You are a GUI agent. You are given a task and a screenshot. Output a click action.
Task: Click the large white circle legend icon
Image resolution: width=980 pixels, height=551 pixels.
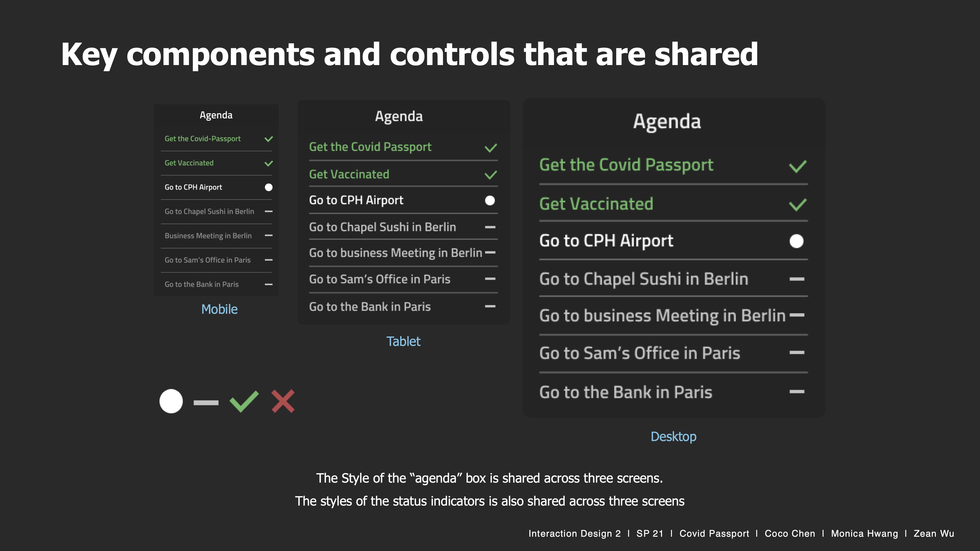171,401
